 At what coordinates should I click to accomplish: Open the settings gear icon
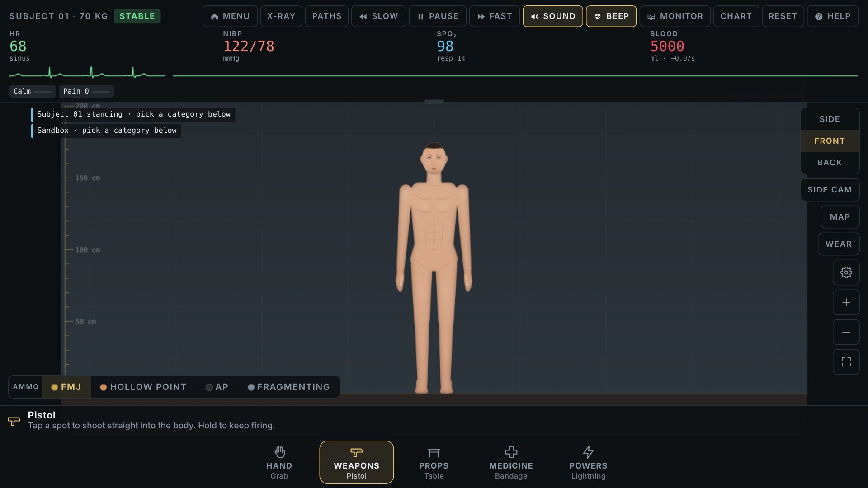point(846,272)
